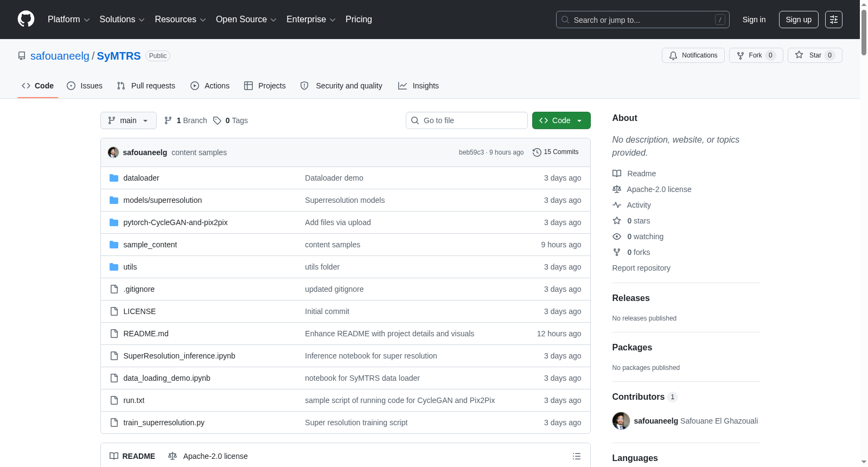
Task: Click the contributor avatar for Safouane El Ghazouali
Action: pos(621,421)
